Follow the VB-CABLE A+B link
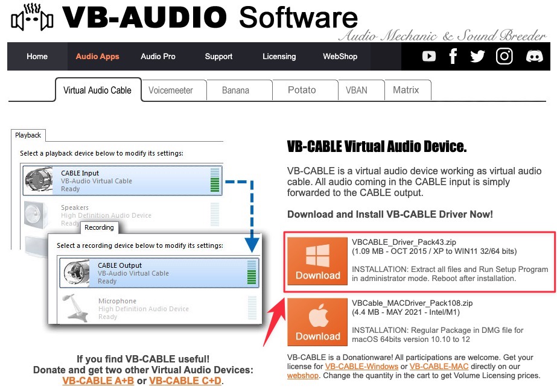557x392 pixels. 98,381
